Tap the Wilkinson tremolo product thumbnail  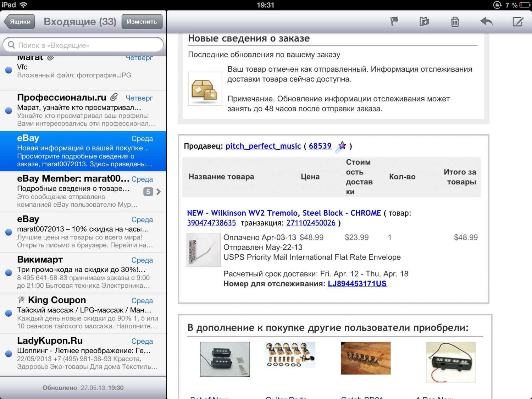point(204,250)
